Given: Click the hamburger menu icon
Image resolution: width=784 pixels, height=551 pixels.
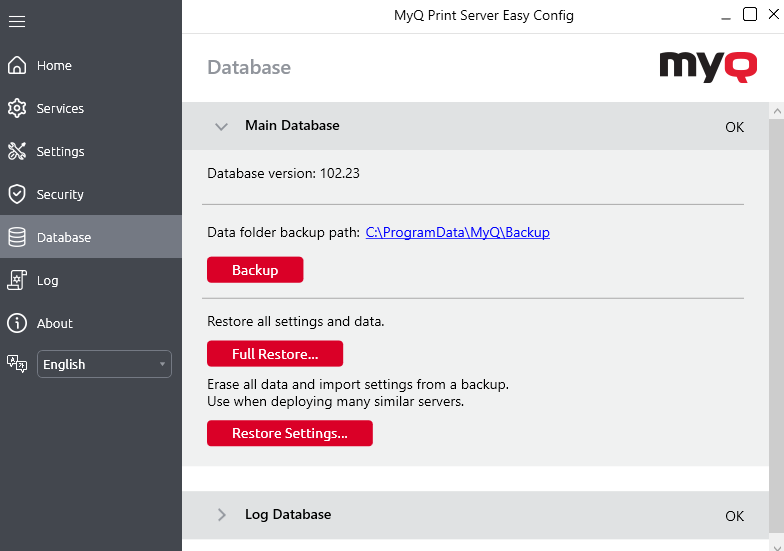Looking at the screenshot, I should coord(17,21).
